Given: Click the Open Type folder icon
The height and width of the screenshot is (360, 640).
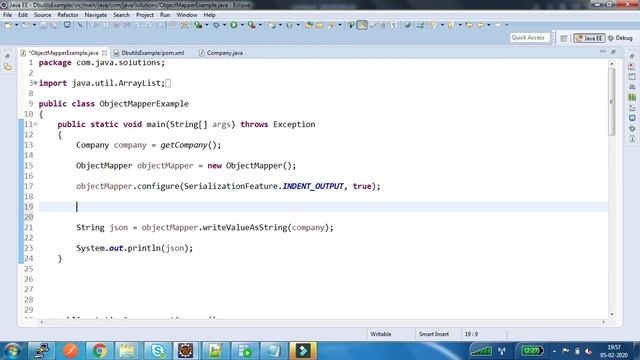Looking at the screenshot, I should 309,25.
